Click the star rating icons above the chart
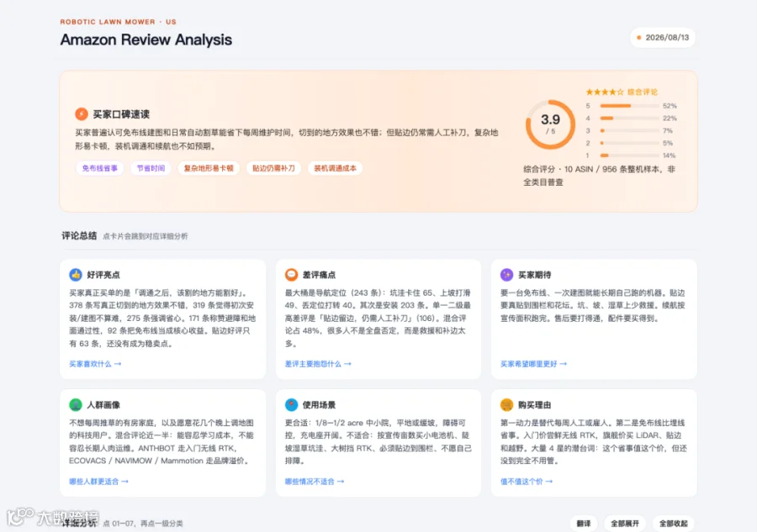 (x=605, y=92)
